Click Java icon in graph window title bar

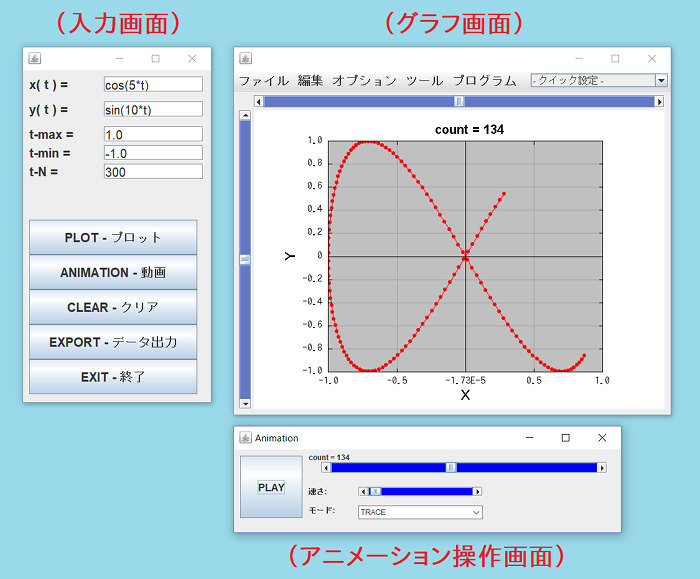click(246, 58)
